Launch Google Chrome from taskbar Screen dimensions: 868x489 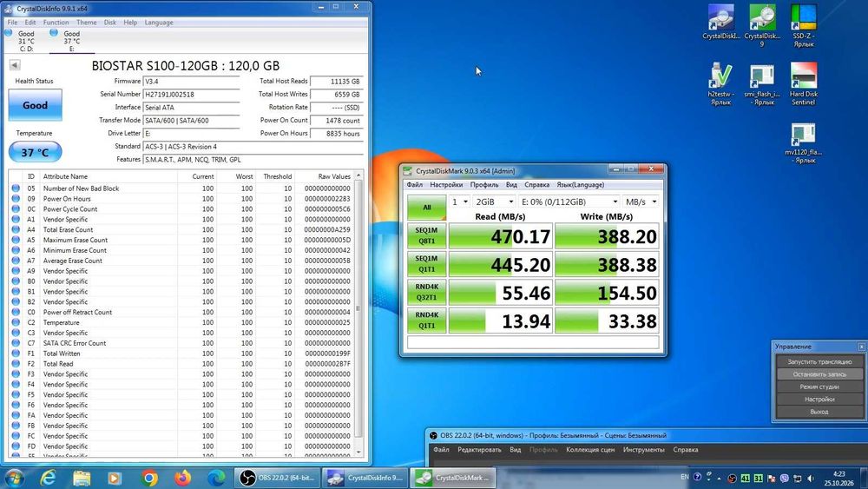(x=148, y=478)
